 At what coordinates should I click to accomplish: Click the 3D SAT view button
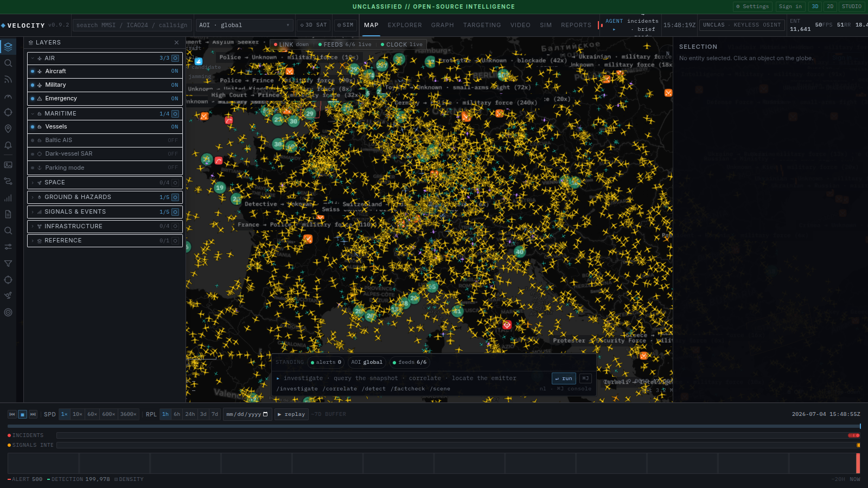click(x=314, y=25)
